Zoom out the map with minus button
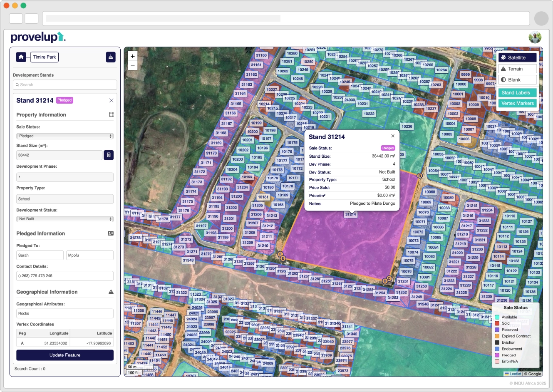The height and width of the screenshot is (392, 553). pos(133,66)
